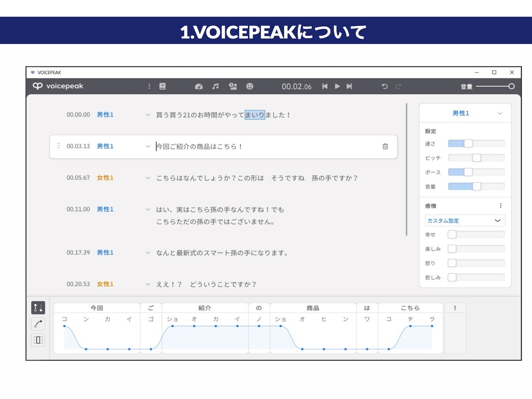
Task: Select the 紹介 accent phrase header
Action: (205, 308)
